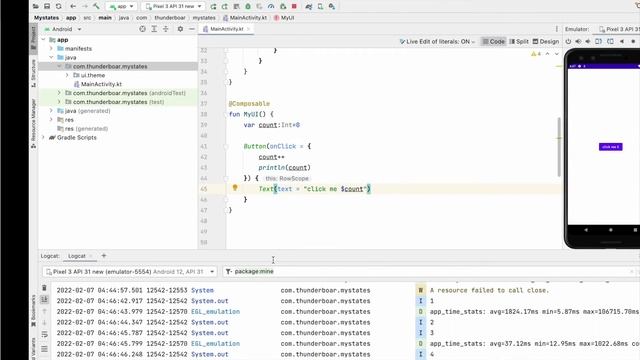This screenshot has height=360, width=640.
Task: Click the Open file folder icon in toolbar
Action: pos(36,7)
